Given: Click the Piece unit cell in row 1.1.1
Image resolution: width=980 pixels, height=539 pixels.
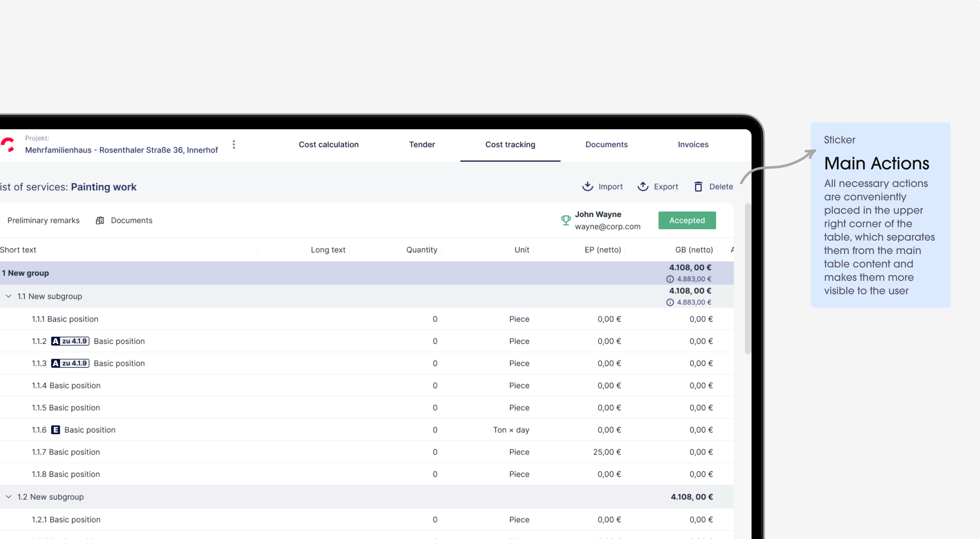Looking at the screenshot, I should tap(519, 319).
